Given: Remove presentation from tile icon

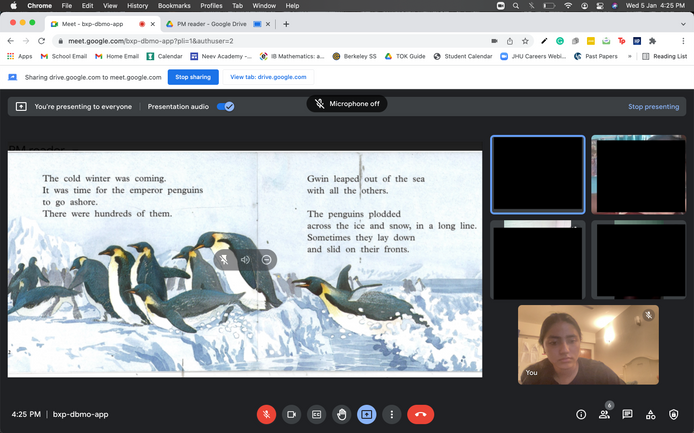Looking at the screenshot, I should click(x=266, y=260).
